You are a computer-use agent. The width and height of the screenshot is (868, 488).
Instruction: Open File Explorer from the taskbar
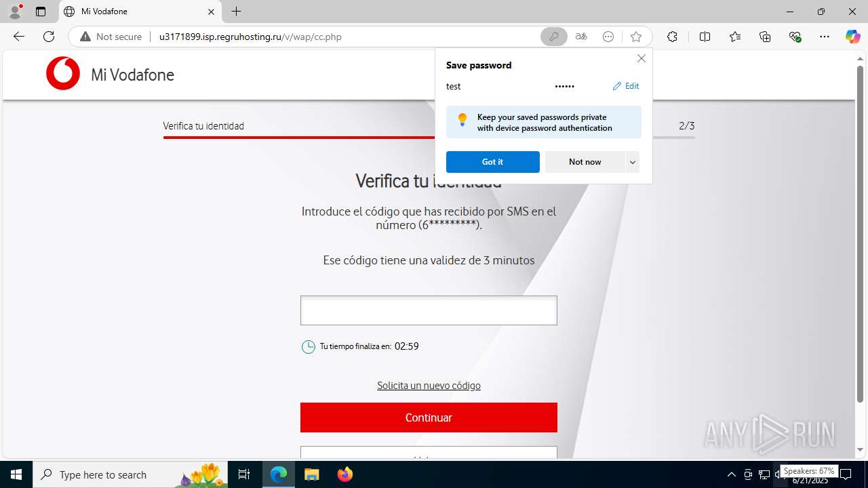311,474
